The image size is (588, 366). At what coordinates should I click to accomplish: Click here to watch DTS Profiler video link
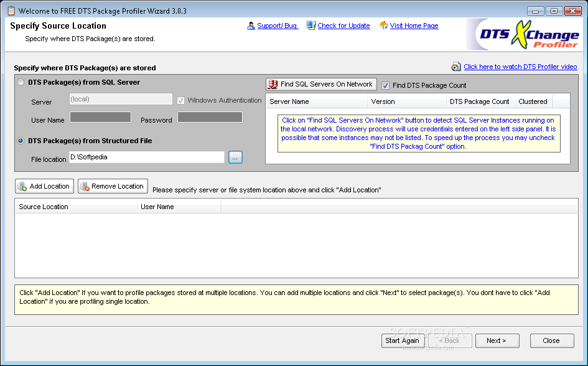[x=520, y=67]
